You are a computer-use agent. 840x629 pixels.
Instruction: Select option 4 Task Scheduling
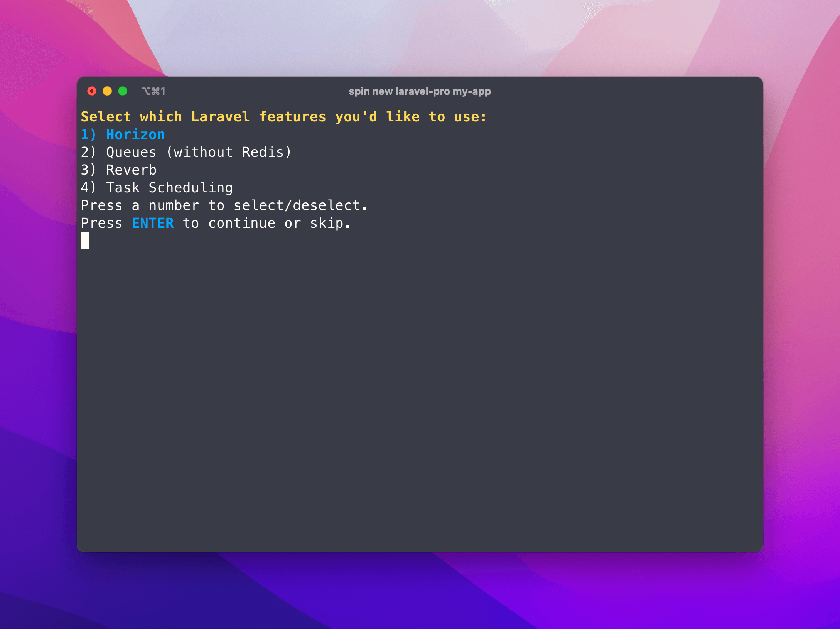click(x=159, y=187)
